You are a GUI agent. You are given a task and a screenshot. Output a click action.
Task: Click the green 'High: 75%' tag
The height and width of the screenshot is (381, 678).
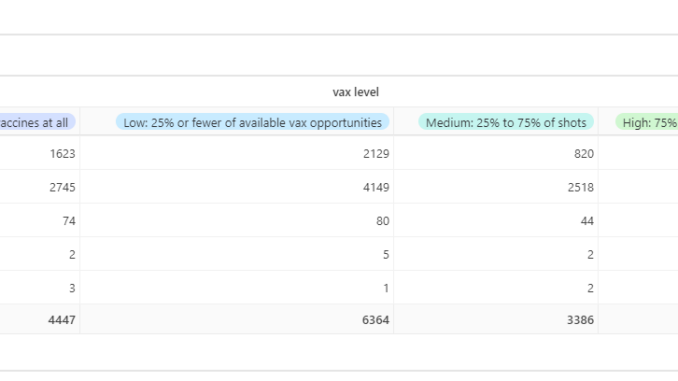pos(647,122)
